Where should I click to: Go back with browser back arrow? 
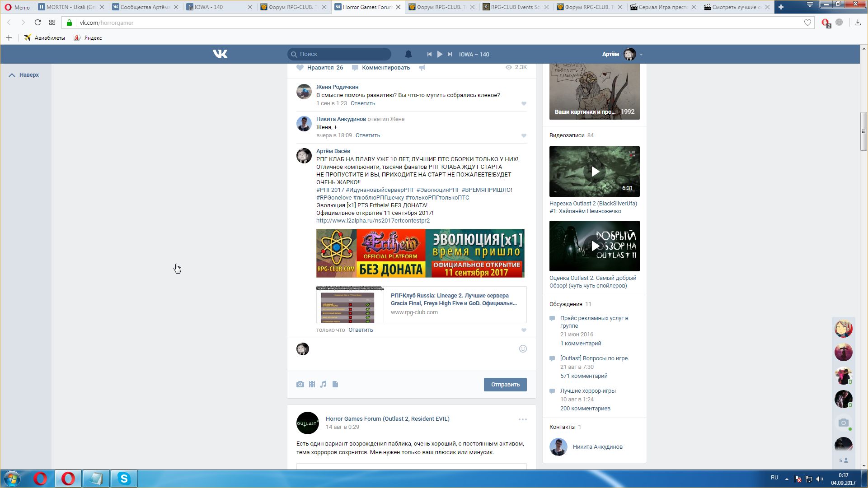coord(9,23)
